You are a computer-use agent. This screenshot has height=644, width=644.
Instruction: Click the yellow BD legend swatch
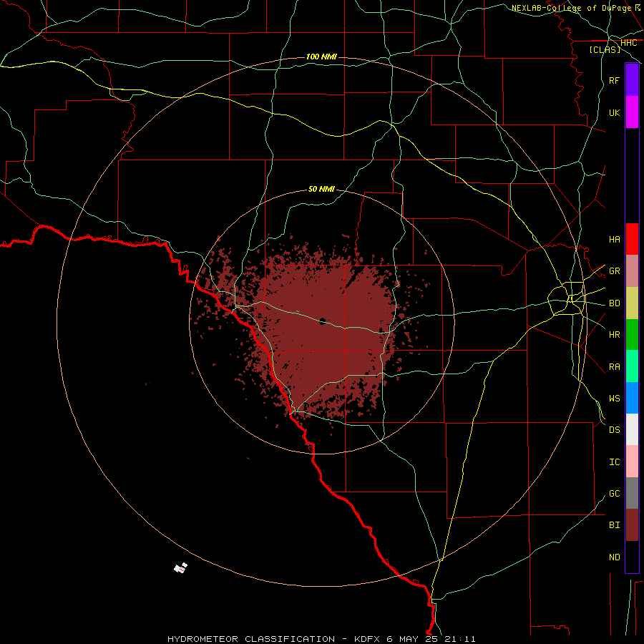tap(632, 303)
